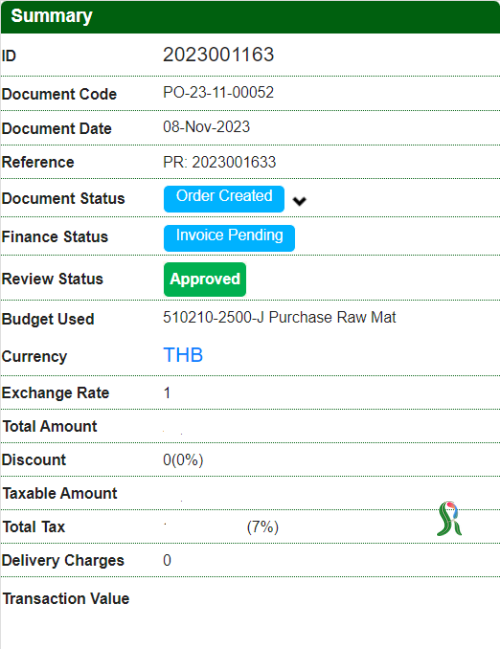The image size is (500, 649).
Task: Select the Summary panel header
Action: 250,17
